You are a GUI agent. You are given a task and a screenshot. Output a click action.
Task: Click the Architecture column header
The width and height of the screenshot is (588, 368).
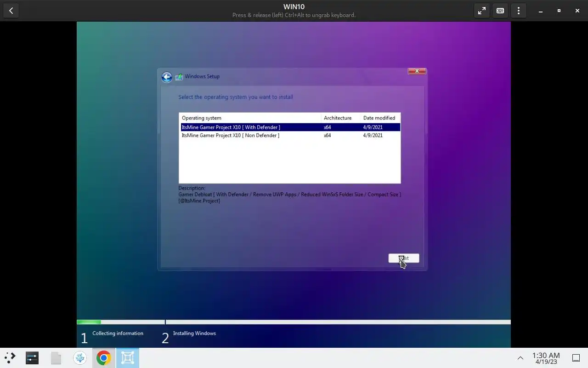click(x=341, y=118)
